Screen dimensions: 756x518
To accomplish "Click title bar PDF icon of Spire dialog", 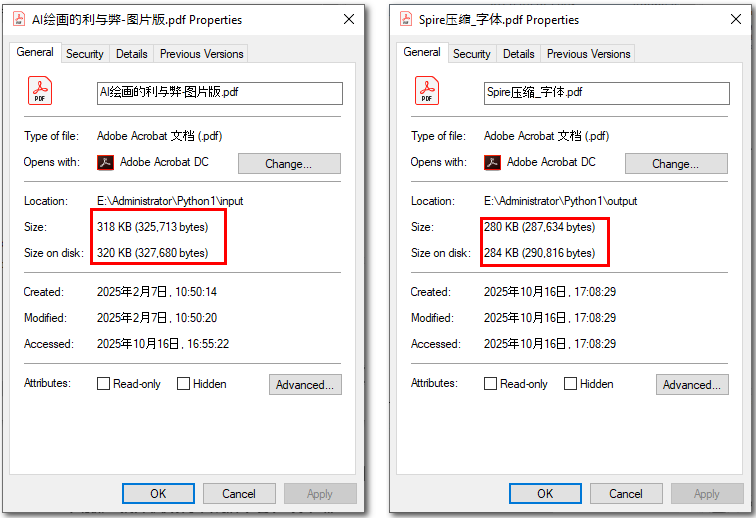I will (407, 19).
